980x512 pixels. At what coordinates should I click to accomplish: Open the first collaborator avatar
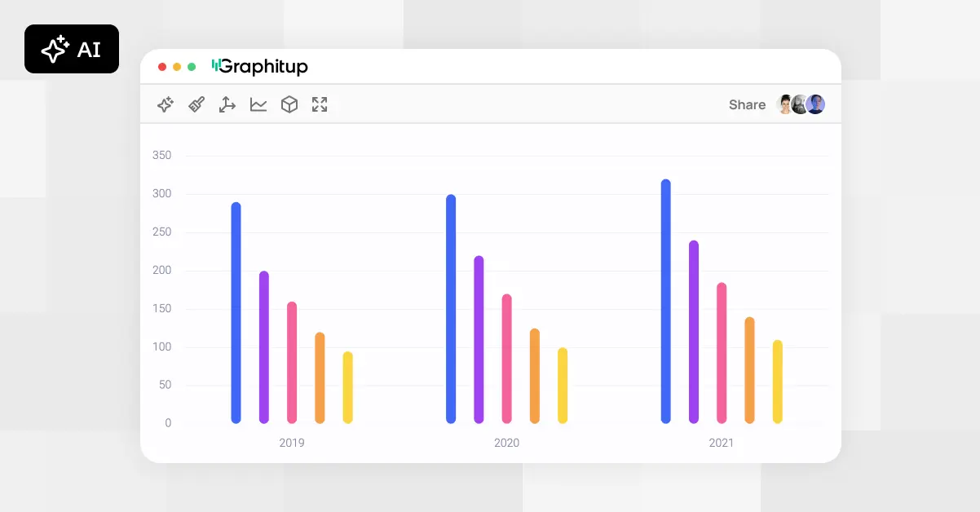tap(785, 104)
